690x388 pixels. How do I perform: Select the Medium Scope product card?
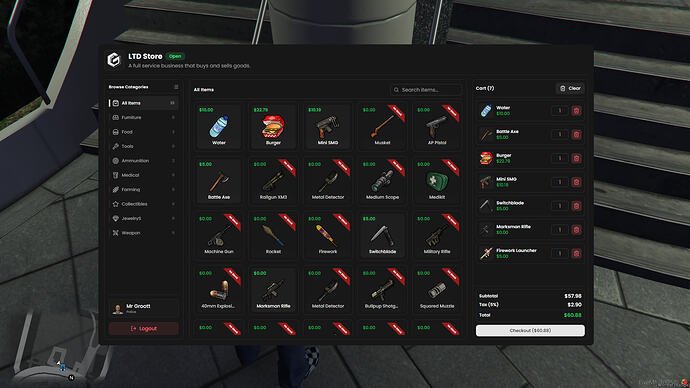click(x=382, y=181)
